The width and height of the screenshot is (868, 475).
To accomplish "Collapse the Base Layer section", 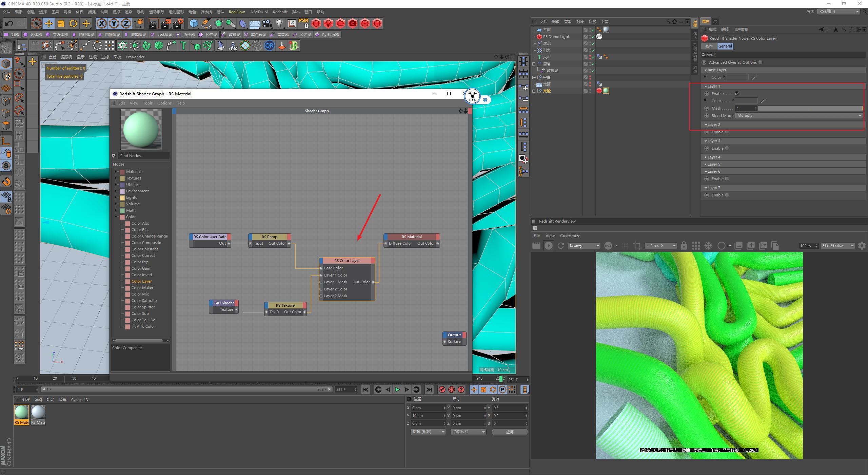I will [x=706, y=70].
